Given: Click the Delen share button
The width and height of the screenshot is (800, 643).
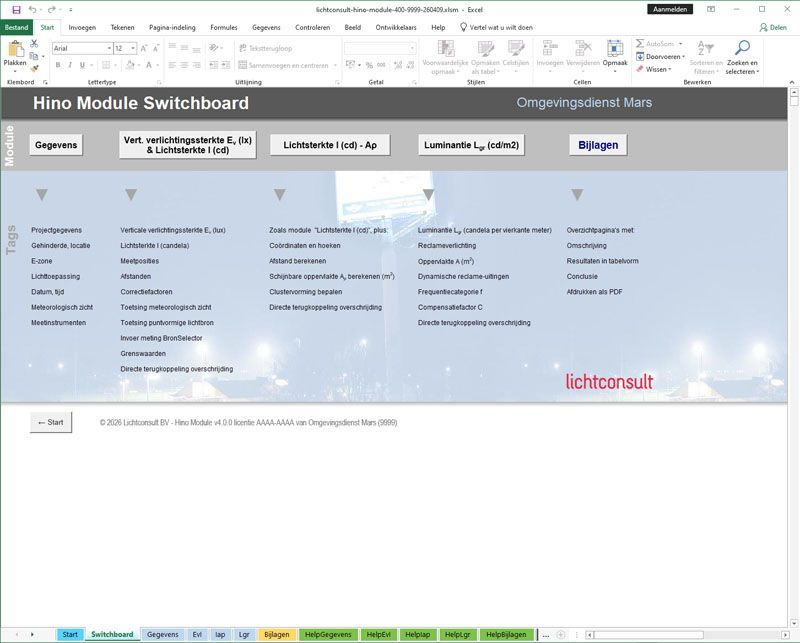Looking at the screenshot, I should pos(773,28).
